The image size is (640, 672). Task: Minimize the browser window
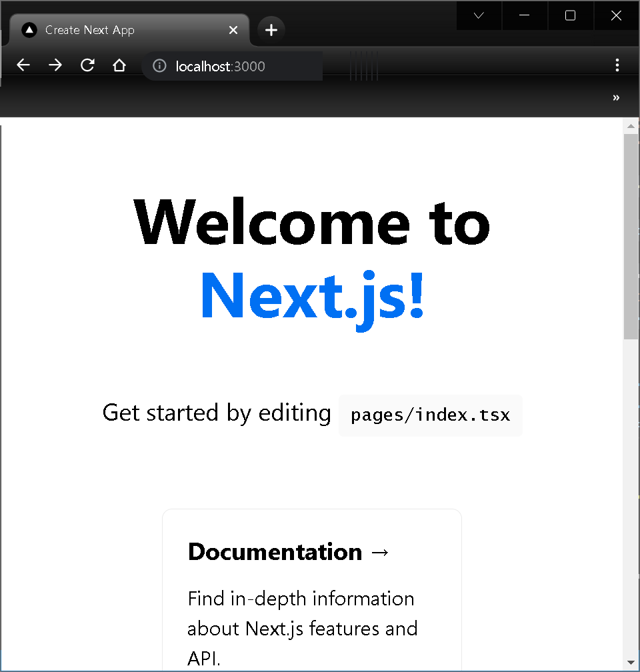pos(524,16)
